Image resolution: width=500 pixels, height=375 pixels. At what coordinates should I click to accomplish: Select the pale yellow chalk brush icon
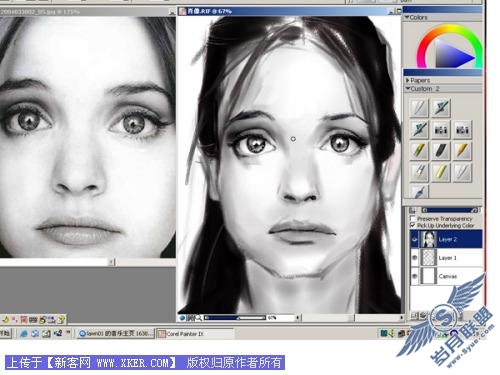pyautogui.click(x=441, y=172)
